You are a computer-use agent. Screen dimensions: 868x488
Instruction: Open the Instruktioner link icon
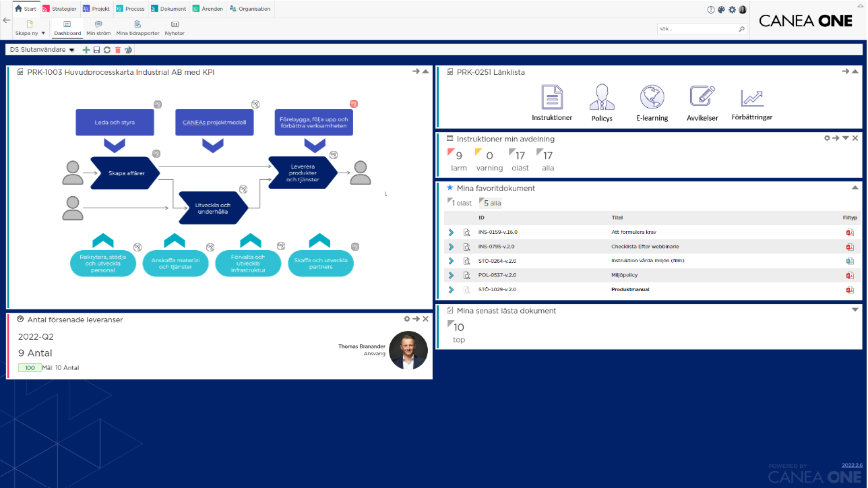pyautogui.click(x=552, y=97)
